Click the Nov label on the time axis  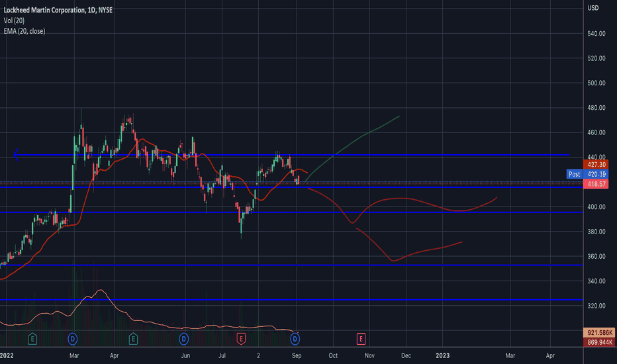(x=369, y=355)
